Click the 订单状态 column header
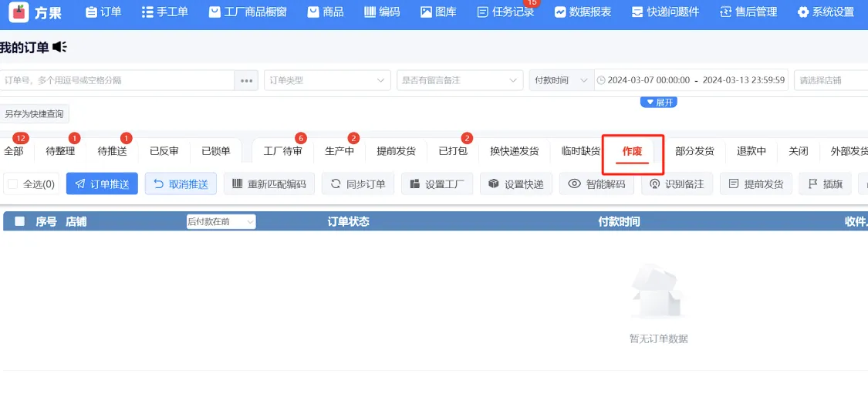Image resolution: width=868 pixels, height=404 pixels. [348, 222]
